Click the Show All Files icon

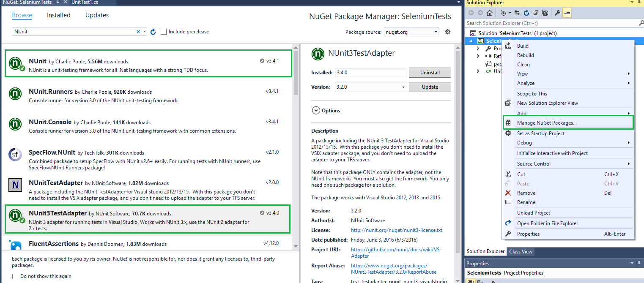[545, 13]
